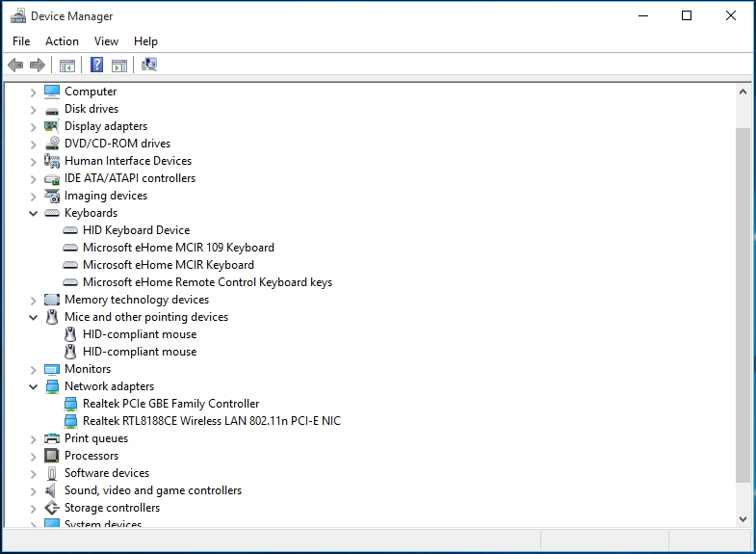Select the IDE ATA/ATAPI controllers label

coord(130,178)
